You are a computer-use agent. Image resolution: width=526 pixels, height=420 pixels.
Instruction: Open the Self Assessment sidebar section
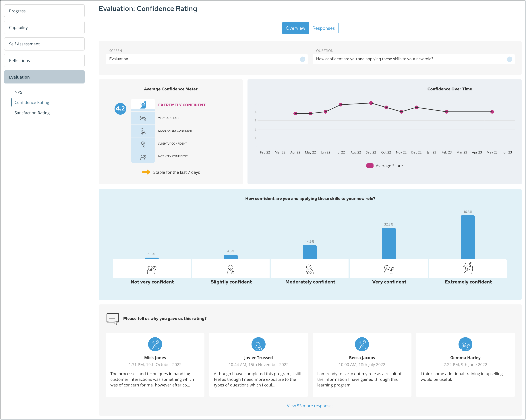[44, 44]
